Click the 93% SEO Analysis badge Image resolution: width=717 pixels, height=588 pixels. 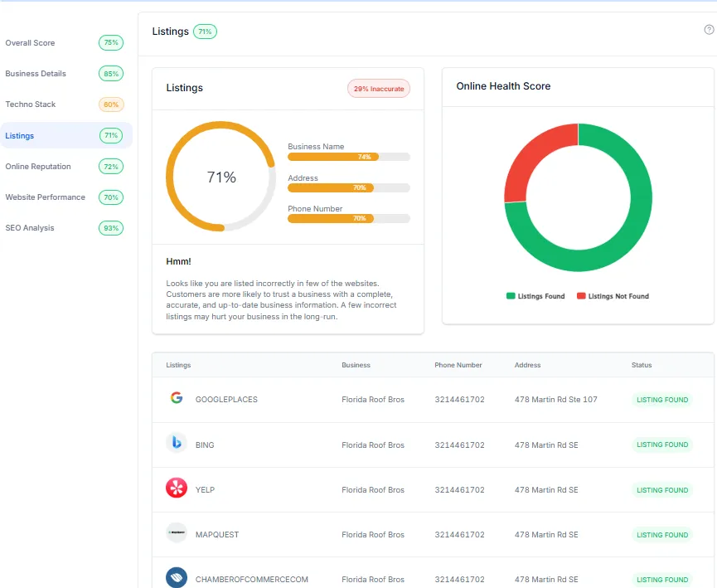(x=111, y=228)
